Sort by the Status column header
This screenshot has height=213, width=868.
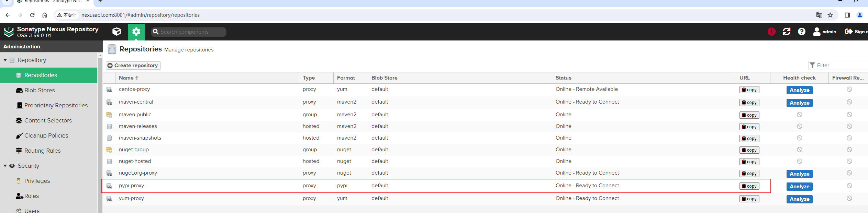click(644, 78)
